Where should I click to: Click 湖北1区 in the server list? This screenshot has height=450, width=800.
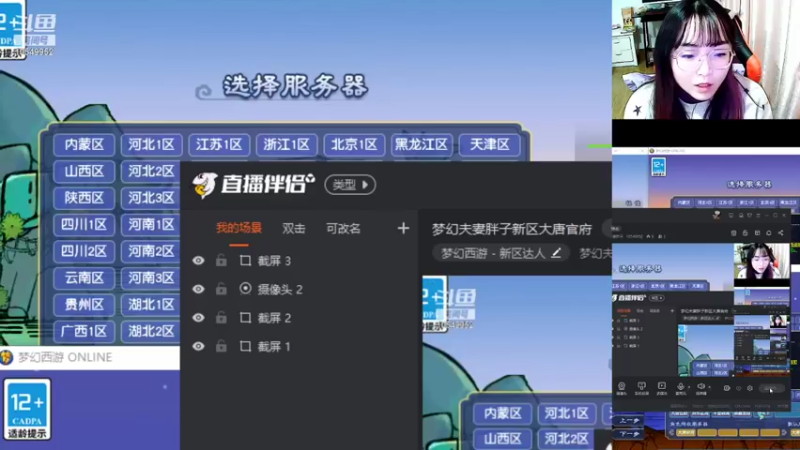151,305
